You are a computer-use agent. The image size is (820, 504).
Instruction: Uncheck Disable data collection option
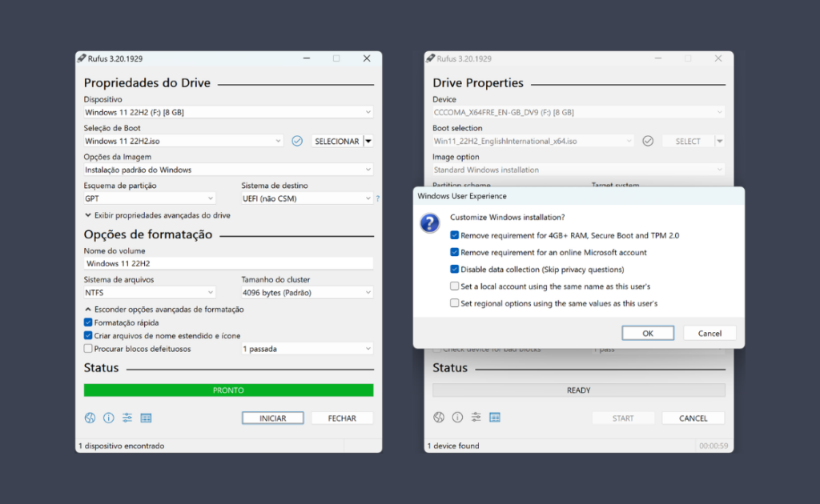point(455,269)
